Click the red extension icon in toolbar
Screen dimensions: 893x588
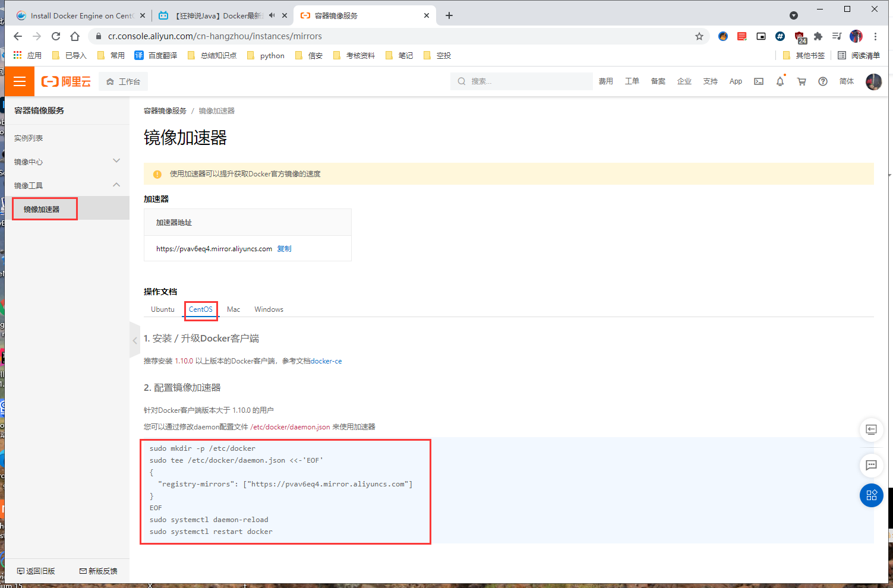click(x=742, y=36)
